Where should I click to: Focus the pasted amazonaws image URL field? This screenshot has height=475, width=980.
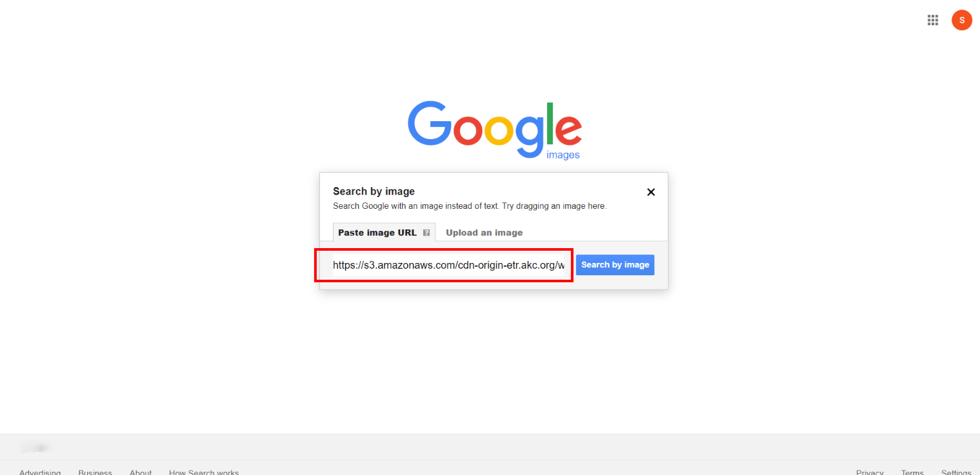(x=448, y=265)
